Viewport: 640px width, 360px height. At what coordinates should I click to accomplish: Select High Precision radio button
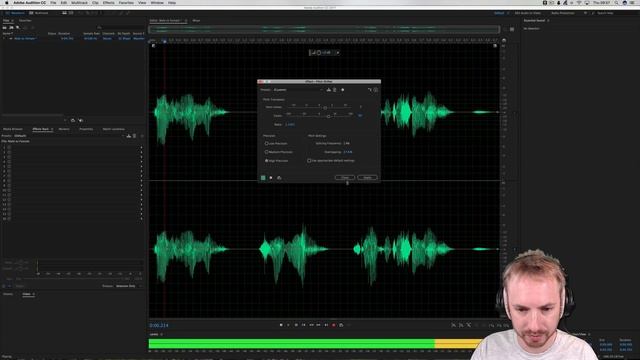(x=267, y=161)
